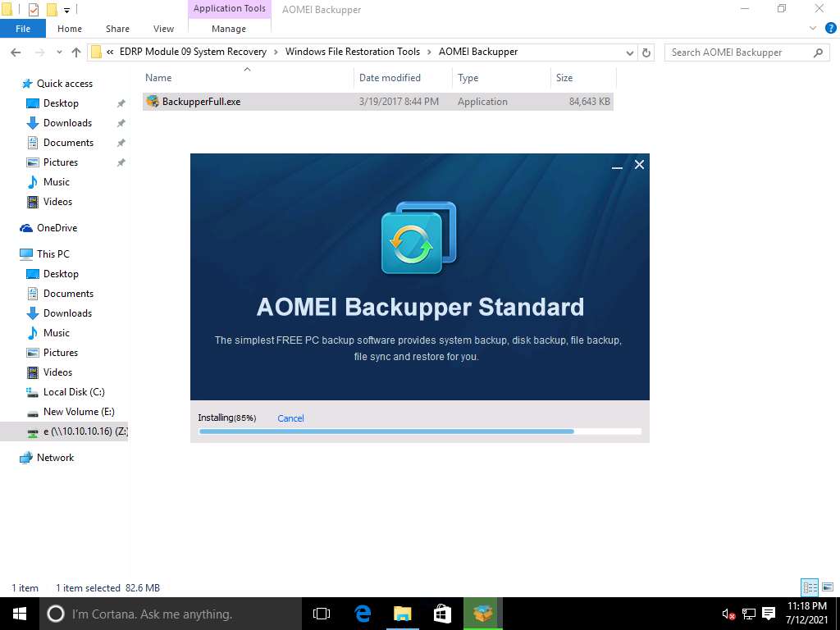Image resolution: width=840 pixels, height=630 pixels.
Task: Open Local Disk (C:)
Action: click(74, 392)
